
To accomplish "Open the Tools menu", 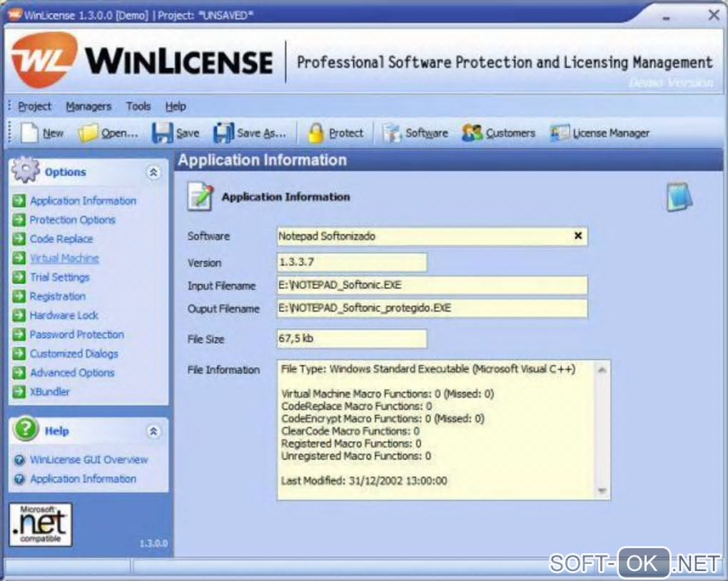I will coord(138,106).
